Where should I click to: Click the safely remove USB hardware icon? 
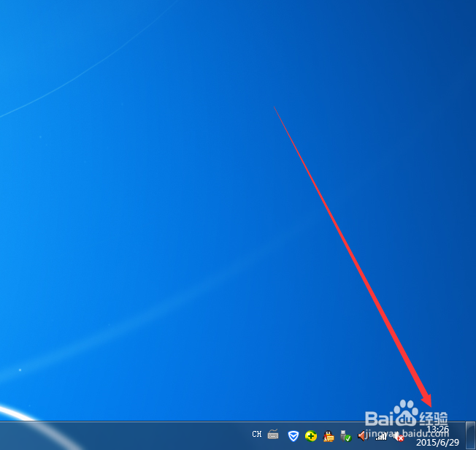click(x=346, y=436)
